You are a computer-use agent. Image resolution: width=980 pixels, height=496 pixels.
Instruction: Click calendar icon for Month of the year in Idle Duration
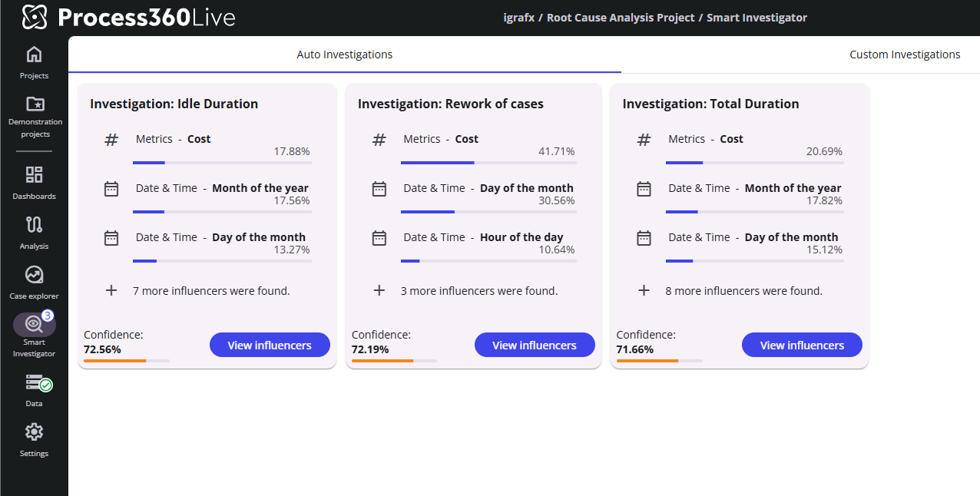(x=111, y=189)
